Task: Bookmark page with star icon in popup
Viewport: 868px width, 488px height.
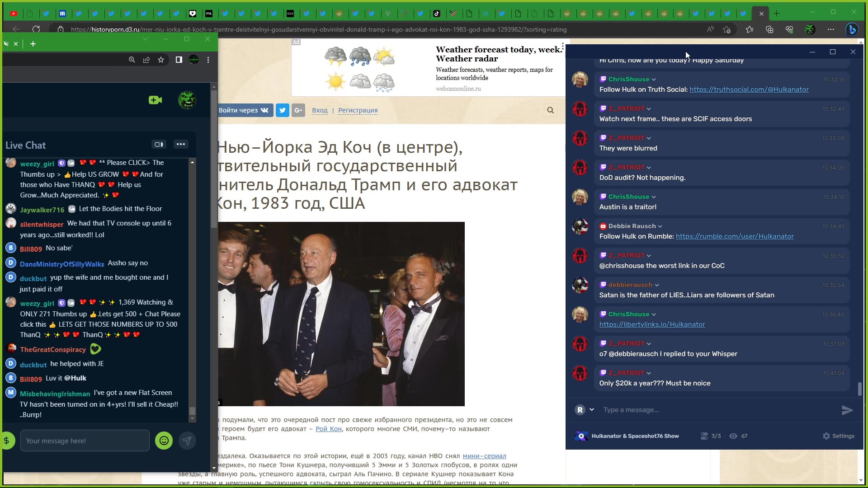Action: (x=161, y=60)
